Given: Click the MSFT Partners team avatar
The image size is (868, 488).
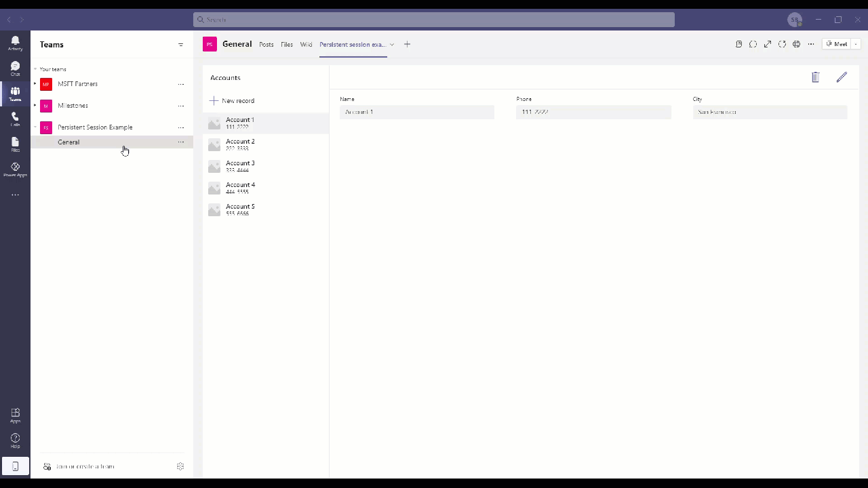Looking at the screenshot, I should [46, 84].
